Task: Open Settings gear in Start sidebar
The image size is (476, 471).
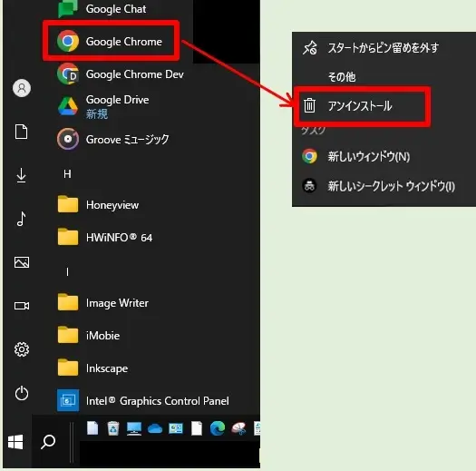Action: (x=22, y=349)
